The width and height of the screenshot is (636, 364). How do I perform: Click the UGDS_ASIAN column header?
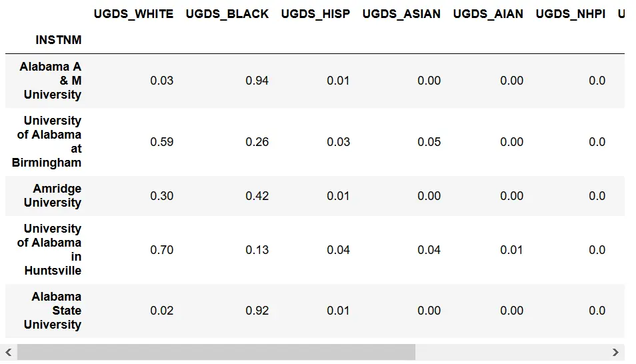401,13
